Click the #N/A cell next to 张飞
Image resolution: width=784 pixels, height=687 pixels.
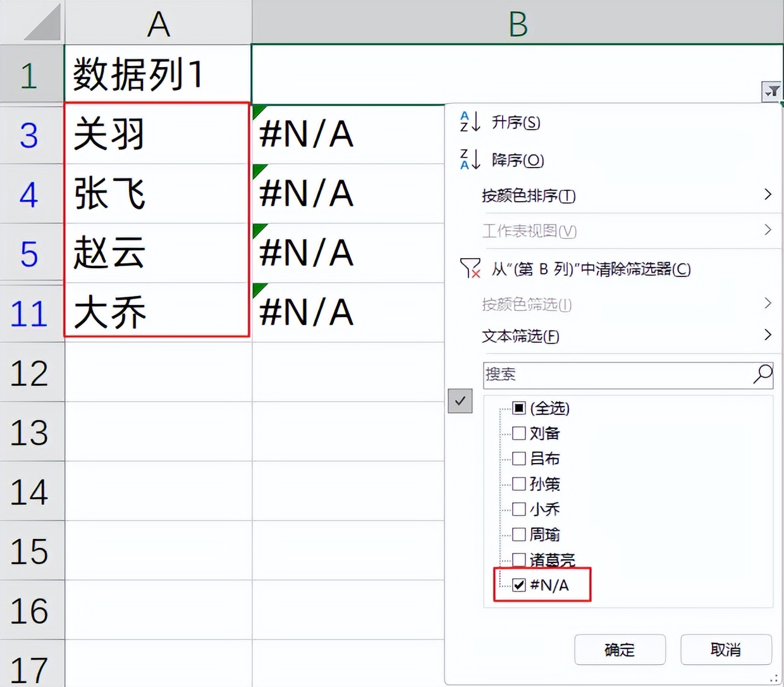click(x=348, y=194)
